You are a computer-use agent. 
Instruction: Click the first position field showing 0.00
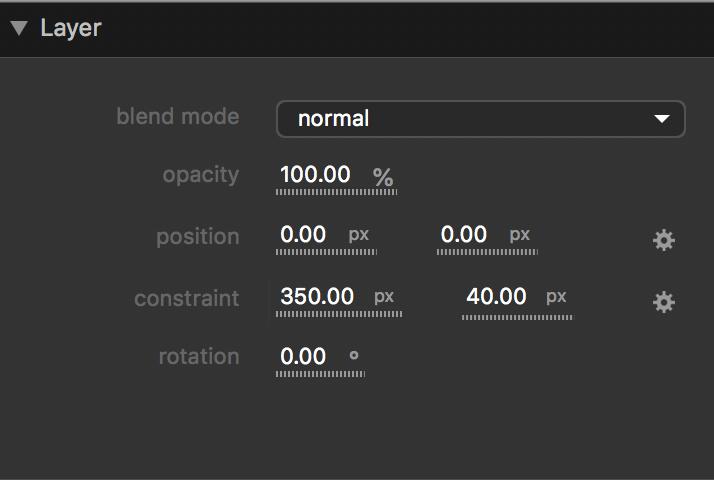tap(303, 235)
